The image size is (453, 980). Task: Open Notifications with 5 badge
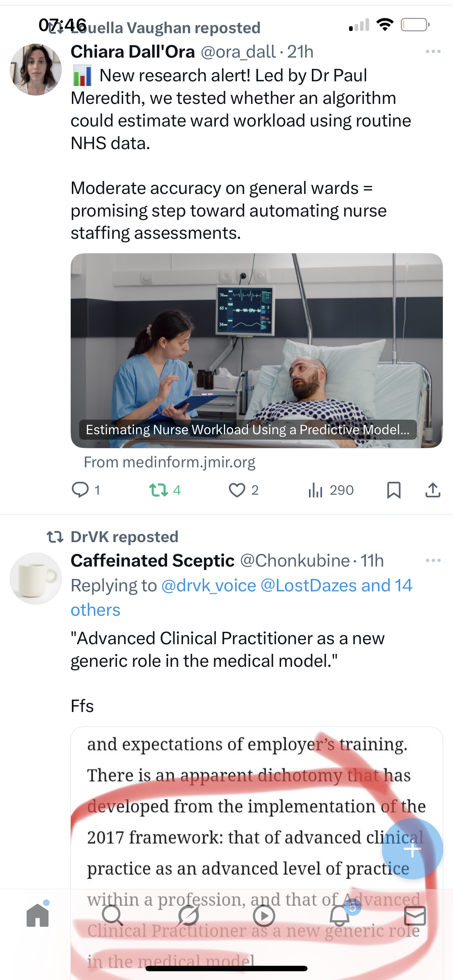tap(340, 915)
